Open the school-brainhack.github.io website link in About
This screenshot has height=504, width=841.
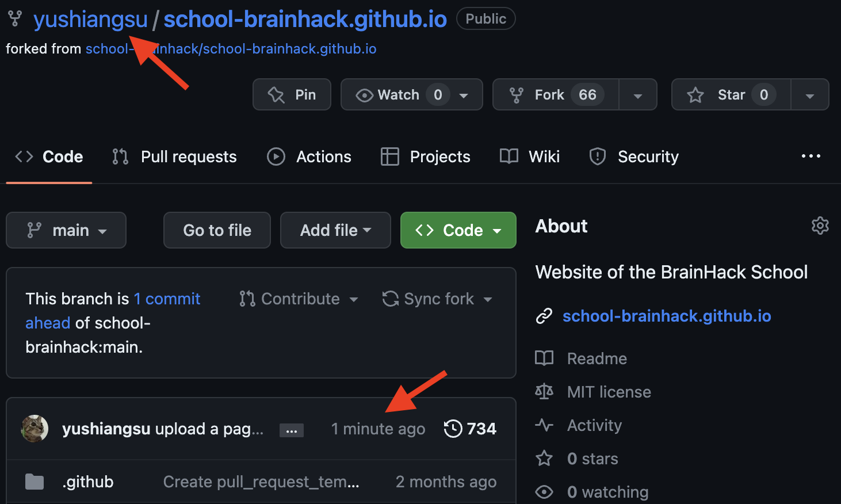[x=667, y=316]
